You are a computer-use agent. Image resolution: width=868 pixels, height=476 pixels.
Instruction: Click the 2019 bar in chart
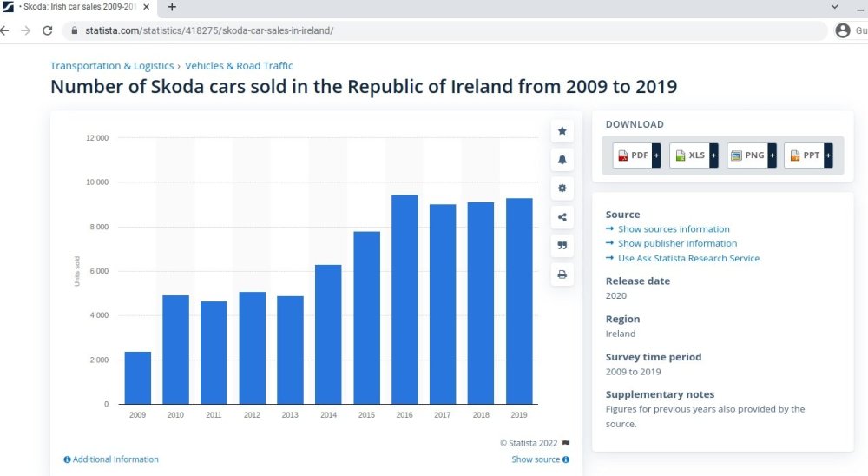point(519,301)
